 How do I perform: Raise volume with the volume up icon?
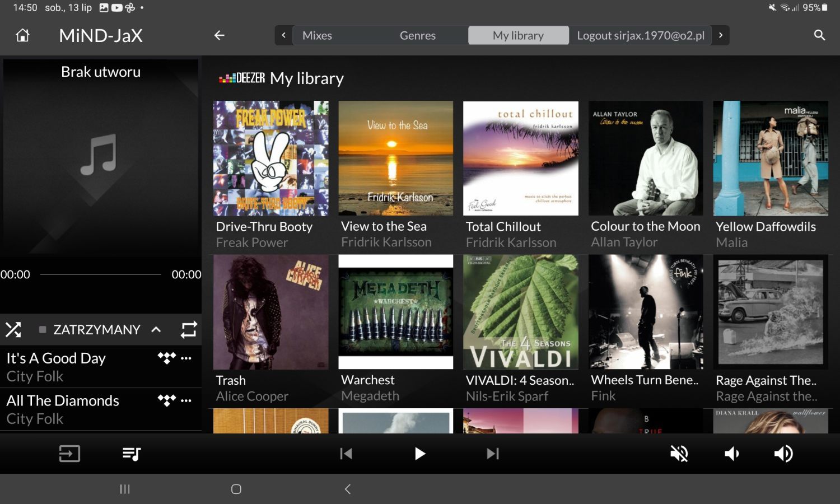[x=783, y=454]
